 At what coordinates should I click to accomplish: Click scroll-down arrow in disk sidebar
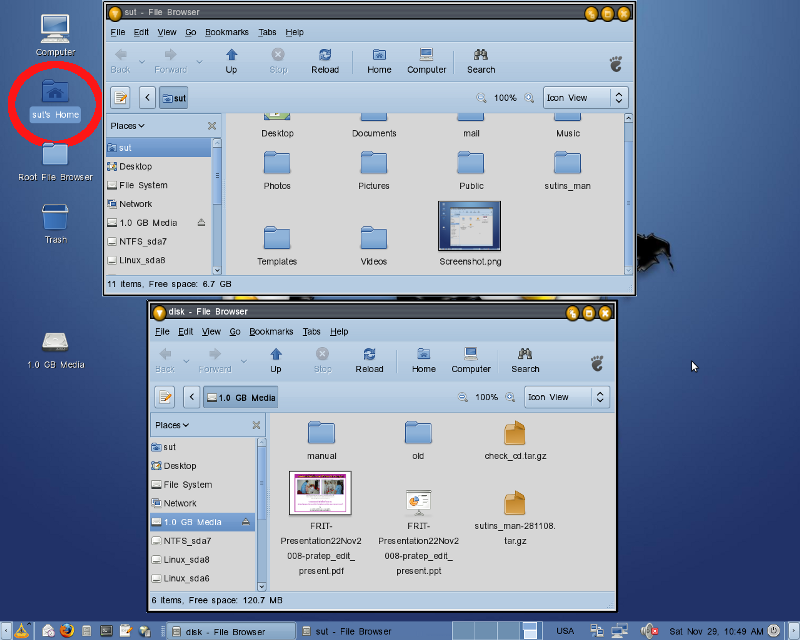(x=262, y=586)
